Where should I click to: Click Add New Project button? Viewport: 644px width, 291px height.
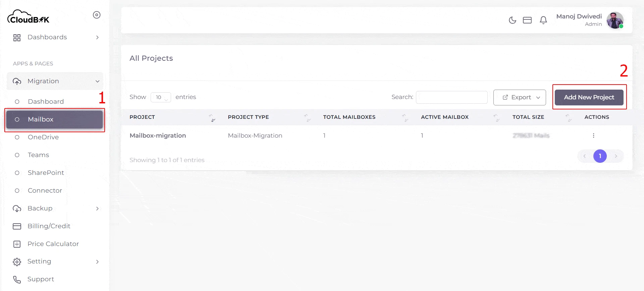pos(589,97)
